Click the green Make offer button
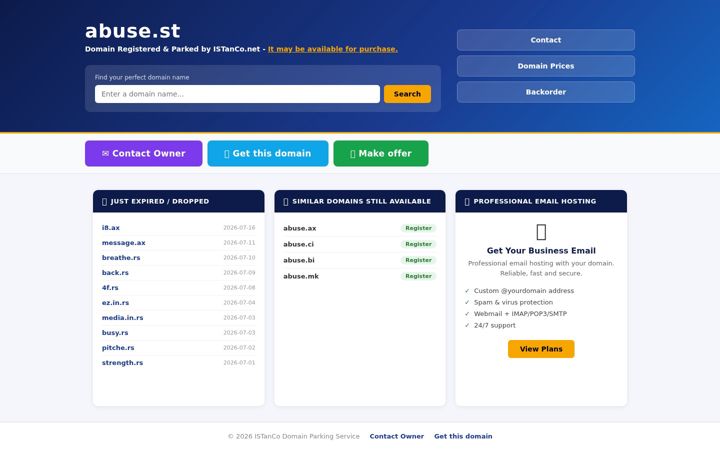This screenshot has height=450, width=720. pos(381,153)
